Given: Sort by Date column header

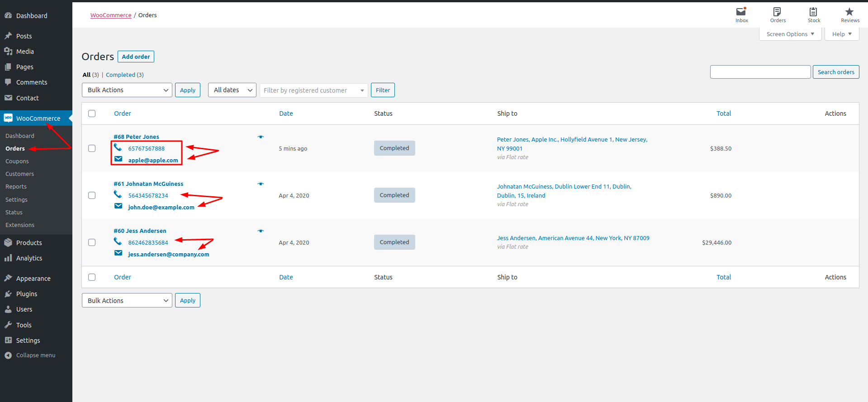Looking at the screenshot, I should click(x=286, y=114).
